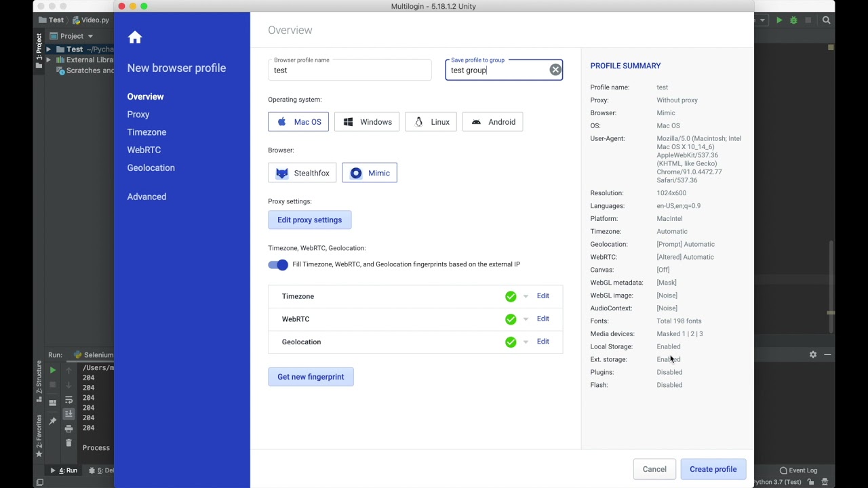Toggle Fill Timezone, WebRTC, Geolocation switch
868x488 pixels.
pyautogui.click(x=278, y=264)
